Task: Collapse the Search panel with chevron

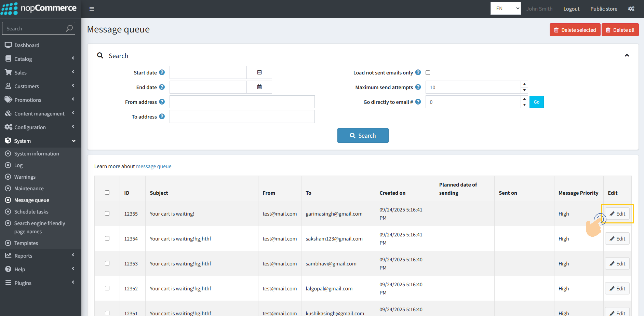Action: pos(627,55)
